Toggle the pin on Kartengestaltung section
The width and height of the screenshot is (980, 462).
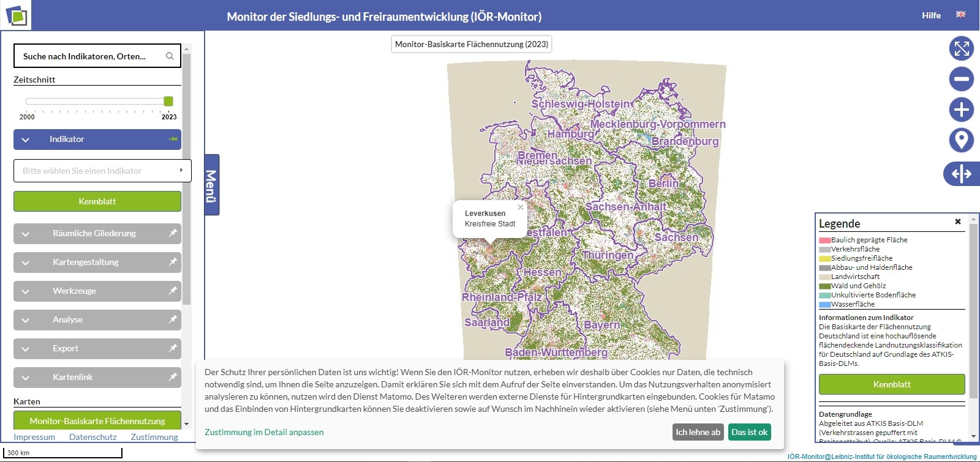click(x=173, y=262)
